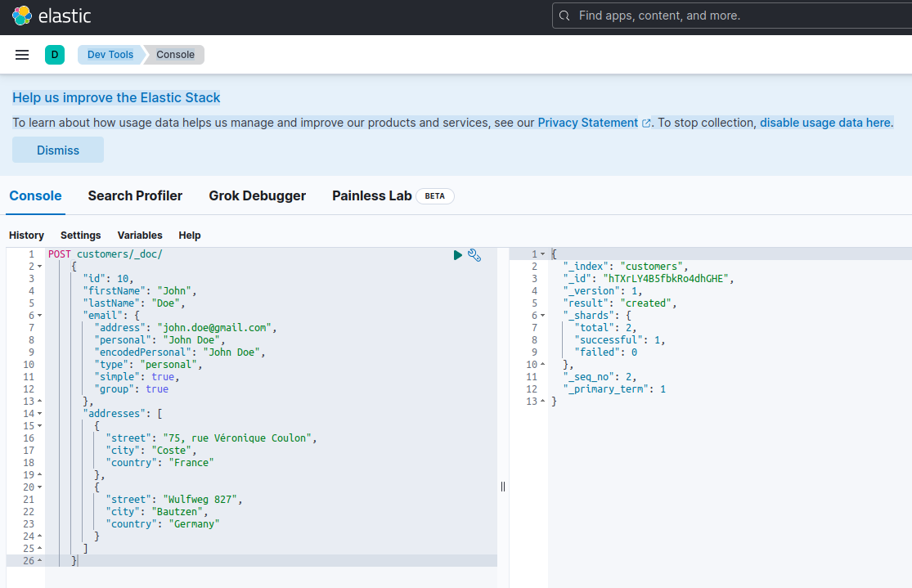This screenshot has width=912, height=588.
Task: Go to the Dev Tools breadcrumb
Action: (x=110, y=55)
